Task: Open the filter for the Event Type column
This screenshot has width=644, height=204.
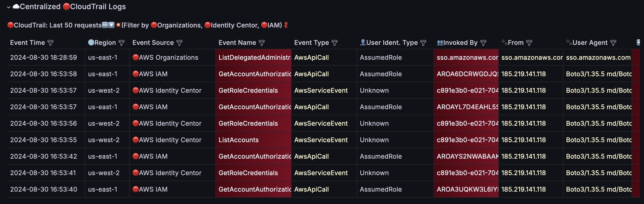Action: tap(335, 43)
